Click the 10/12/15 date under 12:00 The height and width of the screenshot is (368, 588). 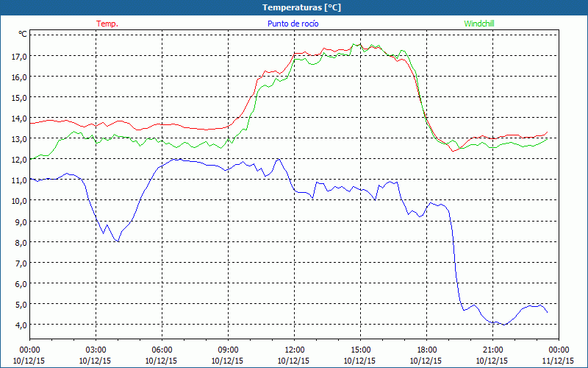point(293,361)
